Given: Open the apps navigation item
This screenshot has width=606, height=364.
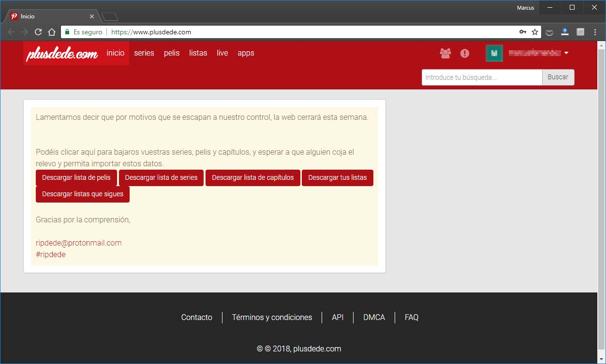Looking at the screenshot, I should (x=246, y=53).
